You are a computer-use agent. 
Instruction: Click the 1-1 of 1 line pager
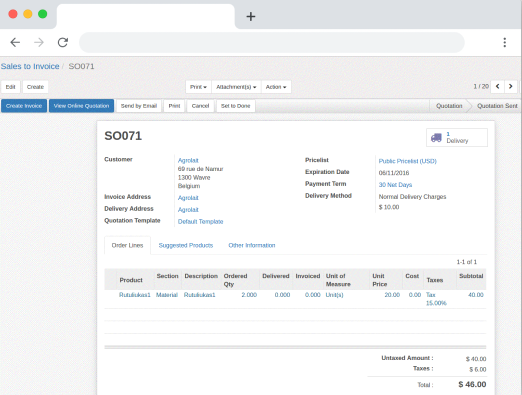pos(467,262)
